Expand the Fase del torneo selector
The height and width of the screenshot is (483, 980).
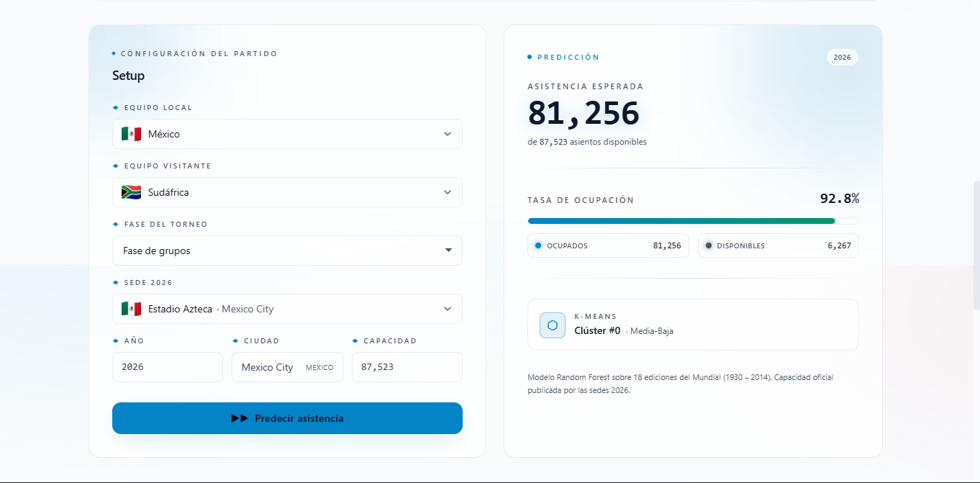tap(287, 250)
